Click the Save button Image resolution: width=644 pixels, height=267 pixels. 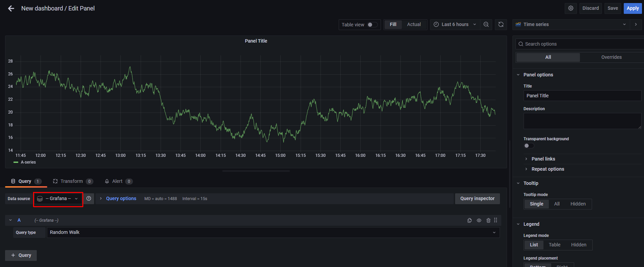point(613,8)
